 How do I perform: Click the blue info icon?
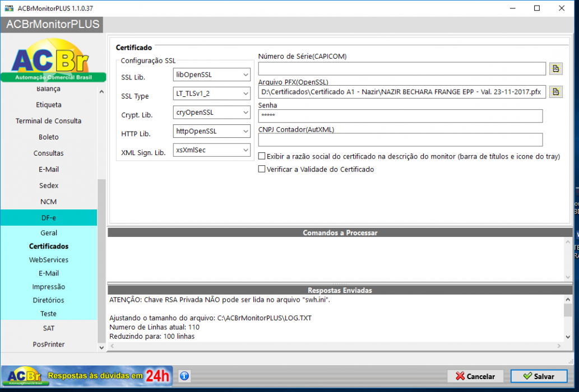point(184,376)
